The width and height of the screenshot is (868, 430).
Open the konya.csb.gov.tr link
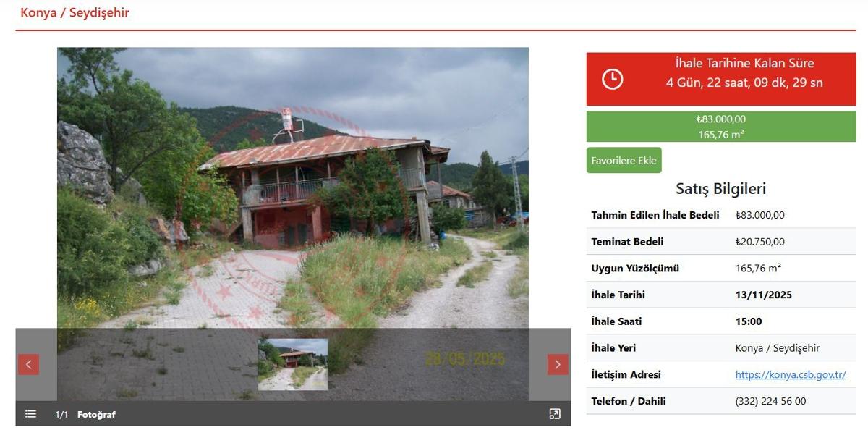[x=791, y=374]
